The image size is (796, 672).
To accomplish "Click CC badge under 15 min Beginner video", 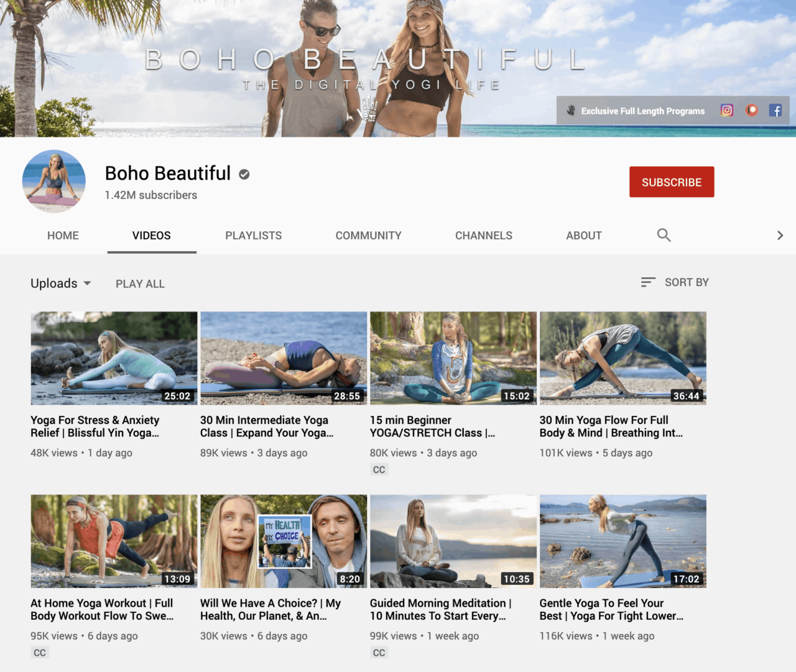I will click(x=379, y=470).
